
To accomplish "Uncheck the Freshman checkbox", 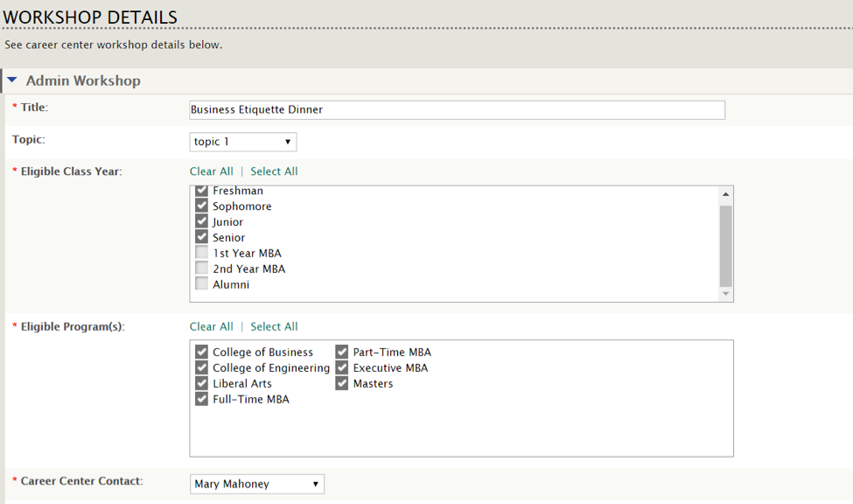I will pyautogui.click(x=201, y=191).
